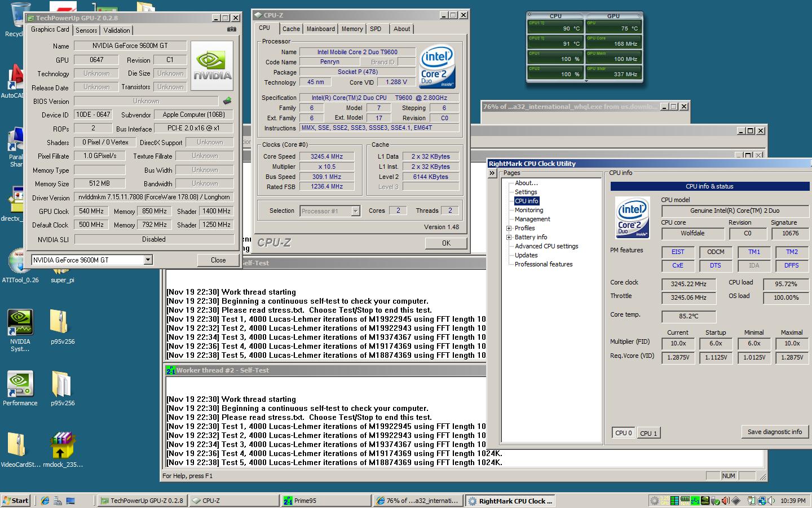The height and width of the screenshot is (508, 812).
Task: Click the EIST feature indicator
Action: (x=678, y=252)
